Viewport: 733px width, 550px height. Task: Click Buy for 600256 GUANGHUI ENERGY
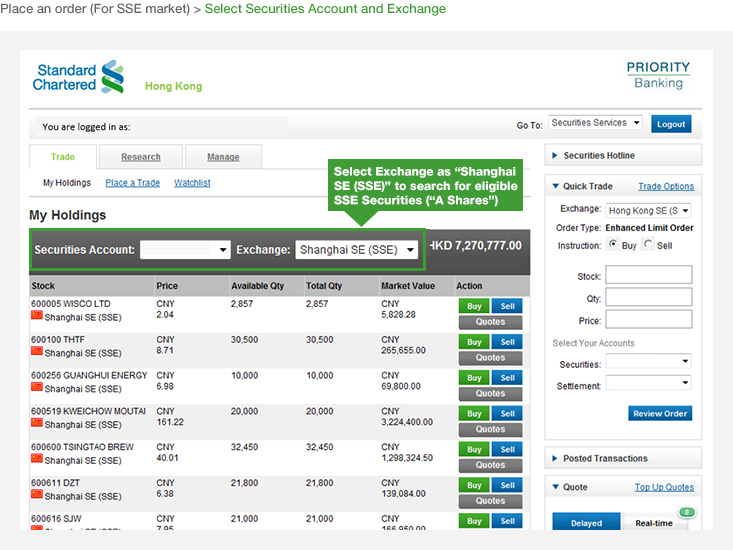tap(474, 378)
